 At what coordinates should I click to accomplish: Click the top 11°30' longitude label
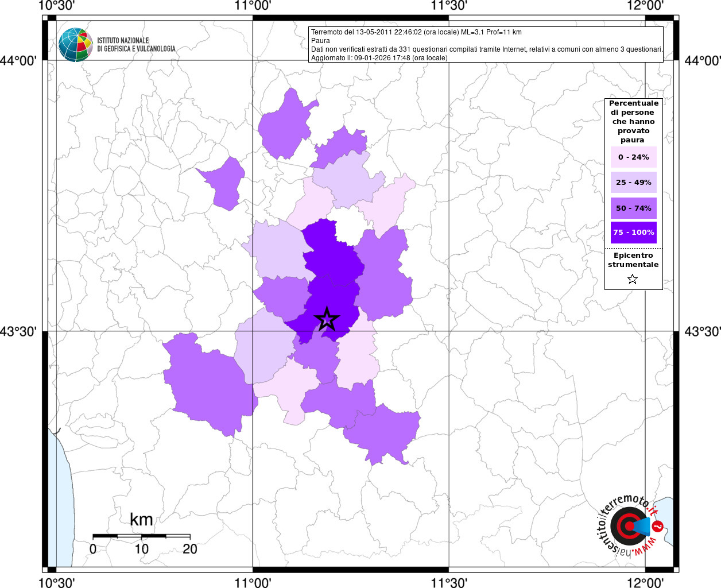click(x=449, y=6)
